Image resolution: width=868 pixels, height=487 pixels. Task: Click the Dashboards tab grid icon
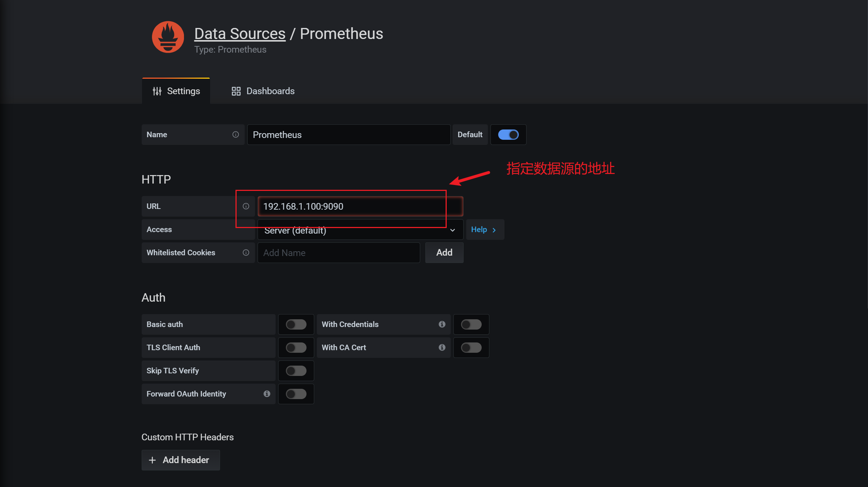coord(236,91)
